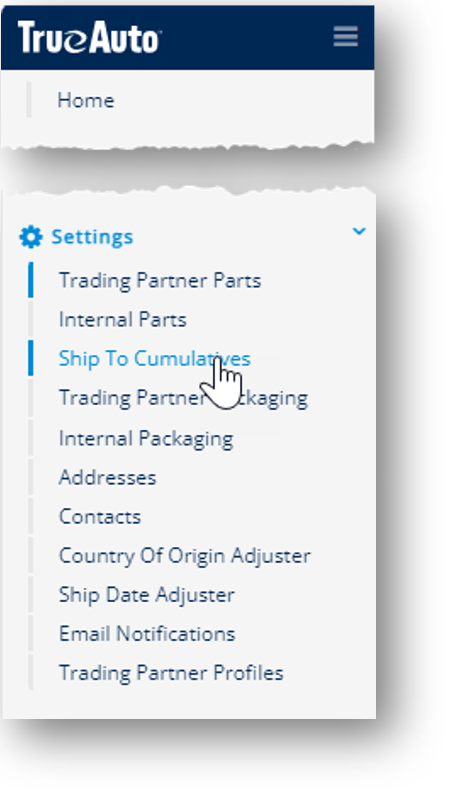Click the Settings gear icon

click(31, 237)
